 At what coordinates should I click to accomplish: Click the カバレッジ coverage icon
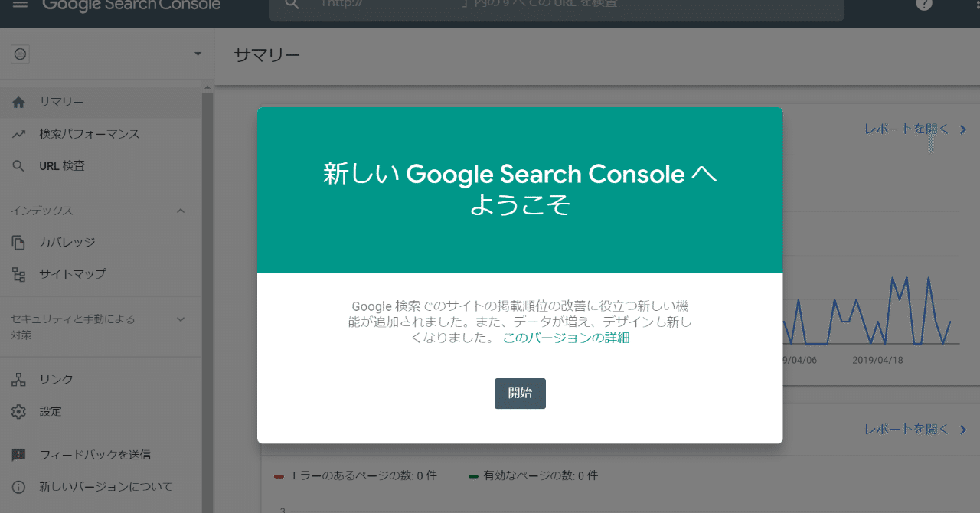[x=18, y=241]
